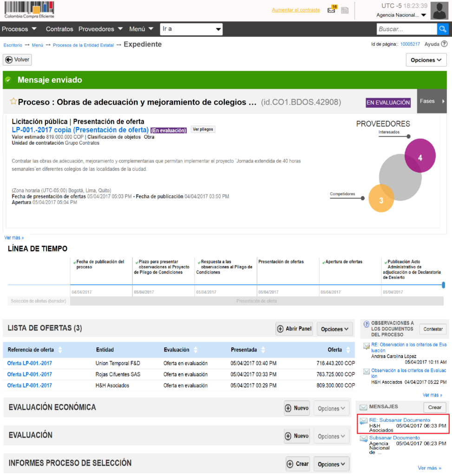Viewport: 452px width, 476px height.
Task: Click the document icon beside the envelope
Action: (345, 10)
